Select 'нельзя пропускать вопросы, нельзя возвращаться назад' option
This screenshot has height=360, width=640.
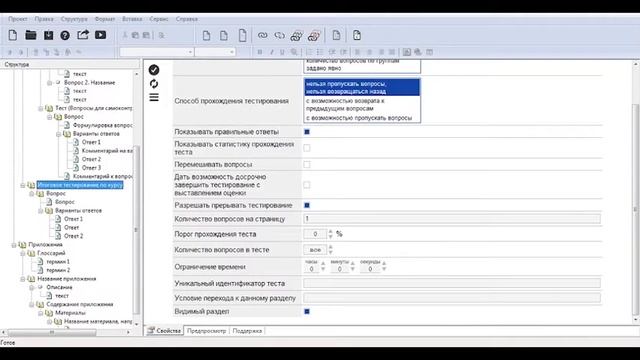pos(362,88)
